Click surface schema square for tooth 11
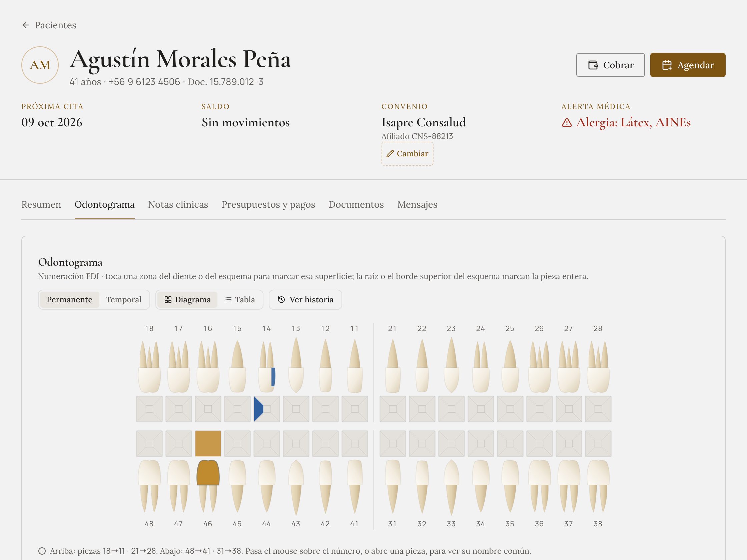 354,409
